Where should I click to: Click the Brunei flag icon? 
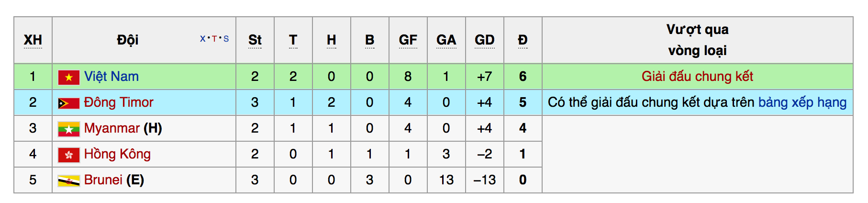tap(68, 180)
